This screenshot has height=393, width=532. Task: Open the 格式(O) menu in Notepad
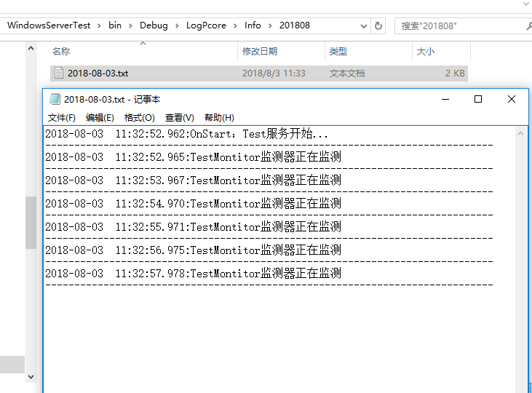[140, 118]
